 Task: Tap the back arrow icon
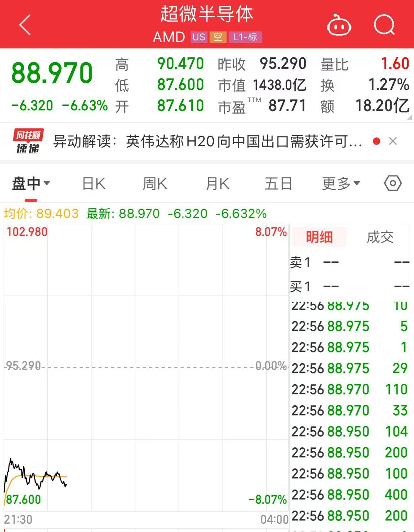point(25,25)
